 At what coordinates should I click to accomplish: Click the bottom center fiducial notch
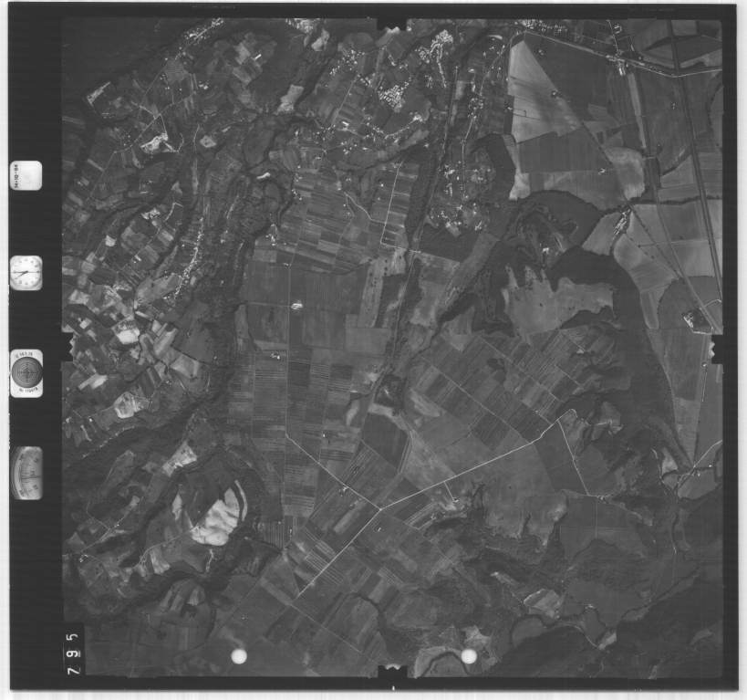click(x=392, y=673)
